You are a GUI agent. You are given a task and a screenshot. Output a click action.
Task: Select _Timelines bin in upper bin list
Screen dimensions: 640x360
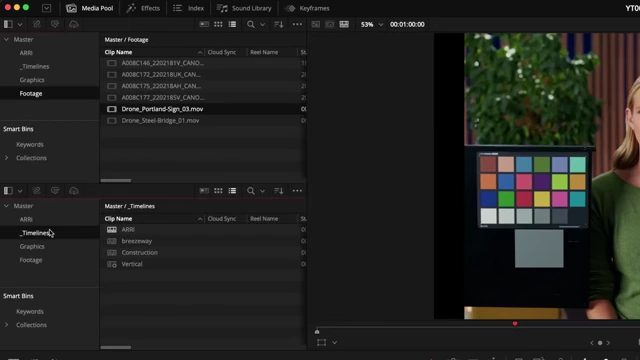point(34,67)
